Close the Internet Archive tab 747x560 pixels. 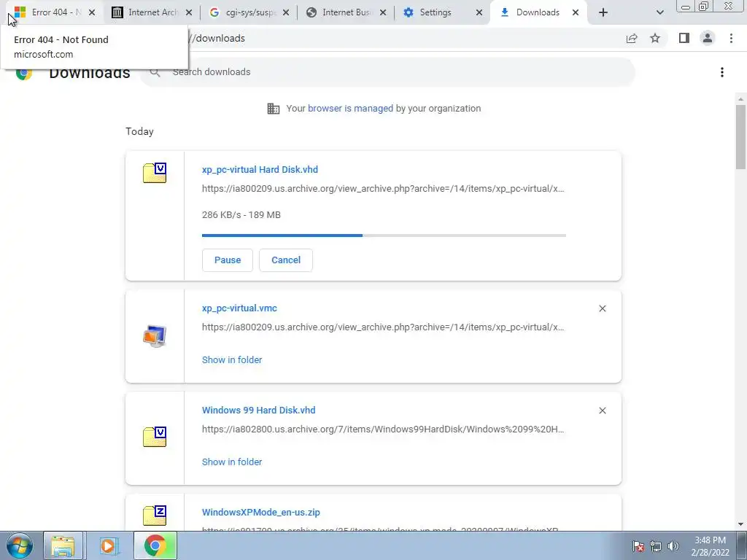(x=189, y=13)
